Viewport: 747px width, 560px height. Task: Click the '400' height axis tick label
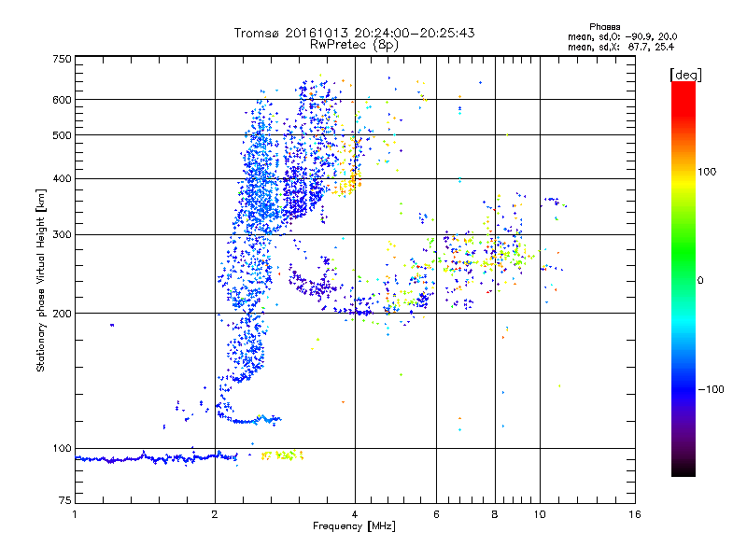point(62,179)
